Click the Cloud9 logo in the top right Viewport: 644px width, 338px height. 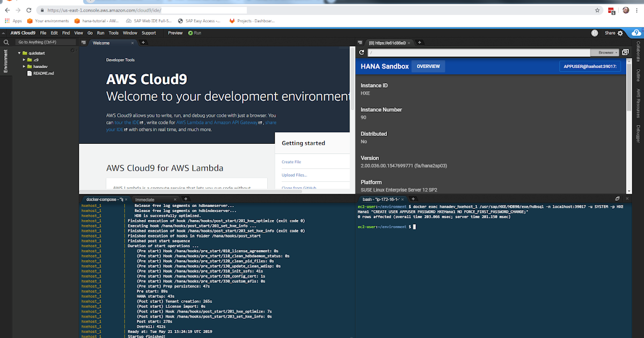636,33
